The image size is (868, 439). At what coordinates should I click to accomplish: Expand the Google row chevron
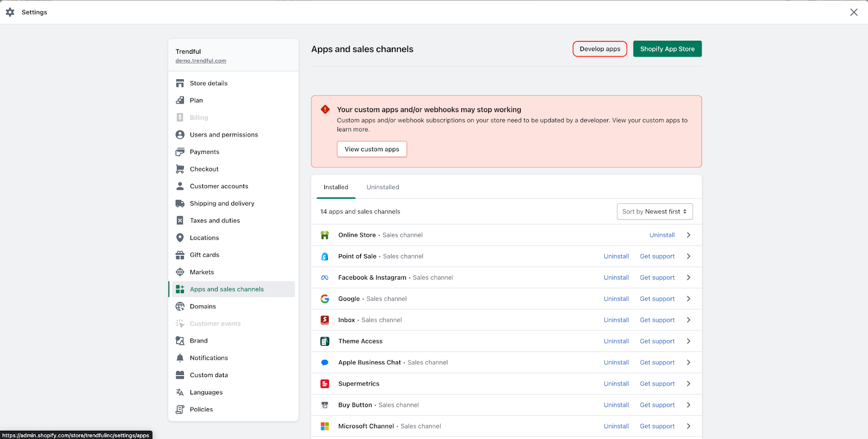(x=688, y=299)
